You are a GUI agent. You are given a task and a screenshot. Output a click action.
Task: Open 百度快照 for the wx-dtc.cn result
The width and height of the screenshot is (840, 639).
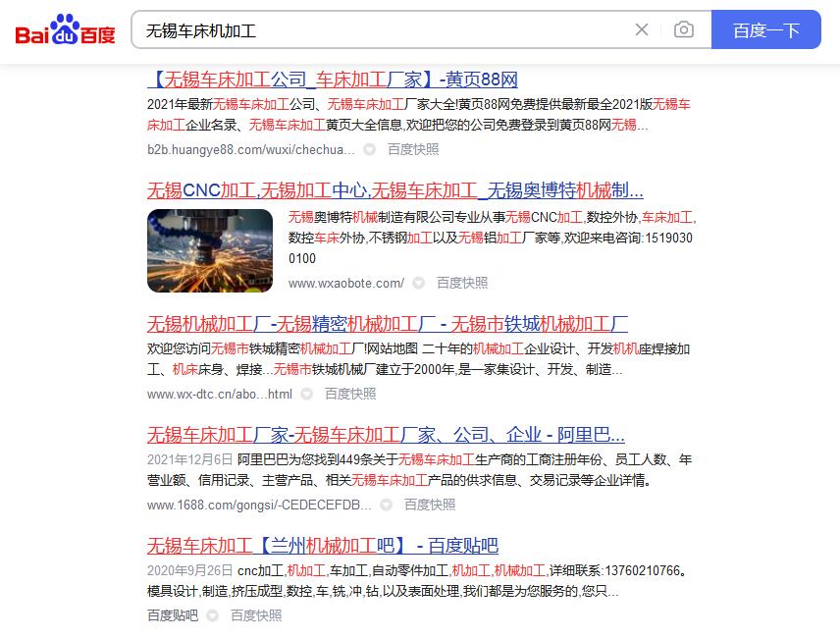350,394
